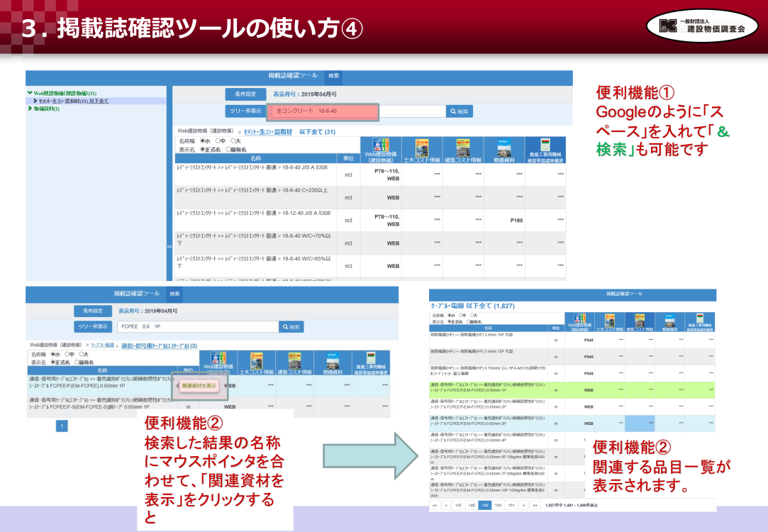Click Web建設物価 cover icon in 生コンクリート results header
The height and width of the screenshot is (532, 768).
point(381,145)
